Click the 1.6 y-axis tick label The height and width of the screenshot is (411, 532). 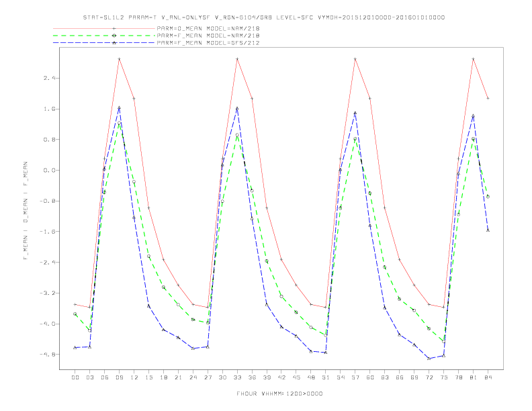click(x=49, y=109)
